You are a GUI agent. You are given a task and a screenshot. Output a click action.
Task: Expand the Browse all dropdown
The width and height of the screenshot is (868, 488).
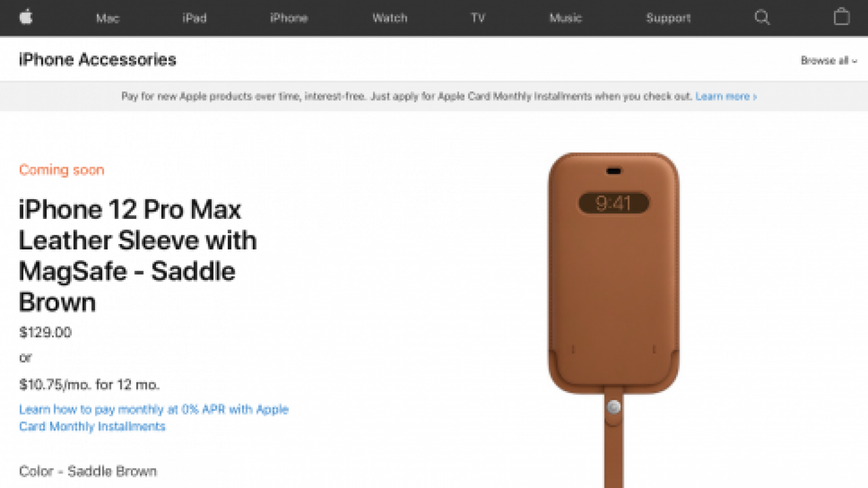(829, 60)
